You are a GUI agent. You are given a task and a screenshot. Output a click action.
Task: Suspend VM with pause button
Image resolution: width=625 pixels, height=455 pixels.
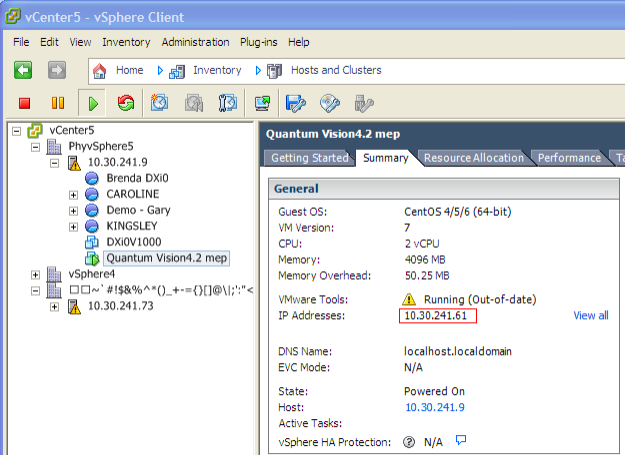[58, 103]
